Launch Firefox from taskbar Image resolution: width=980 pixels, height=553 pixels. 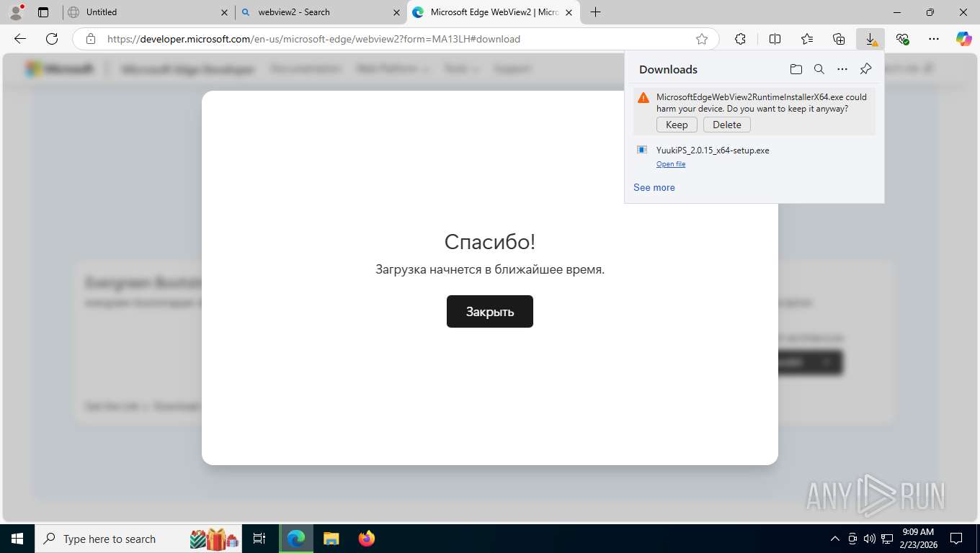(367, 539)
